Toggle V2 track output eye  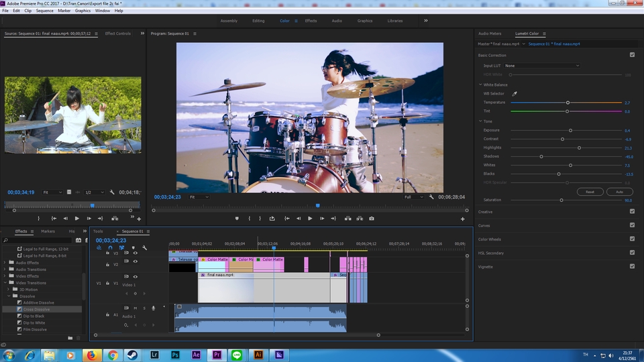point(135,261)
